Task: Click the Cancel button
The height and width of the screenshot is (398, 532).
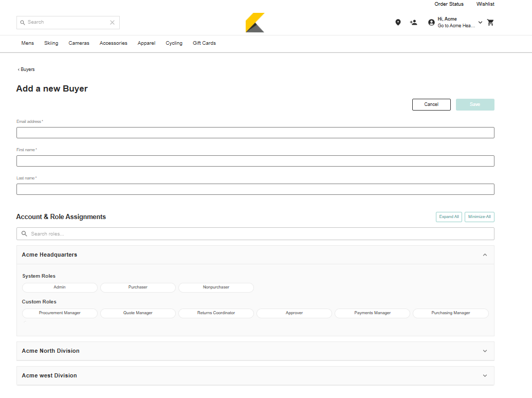Action: (431, 104)
